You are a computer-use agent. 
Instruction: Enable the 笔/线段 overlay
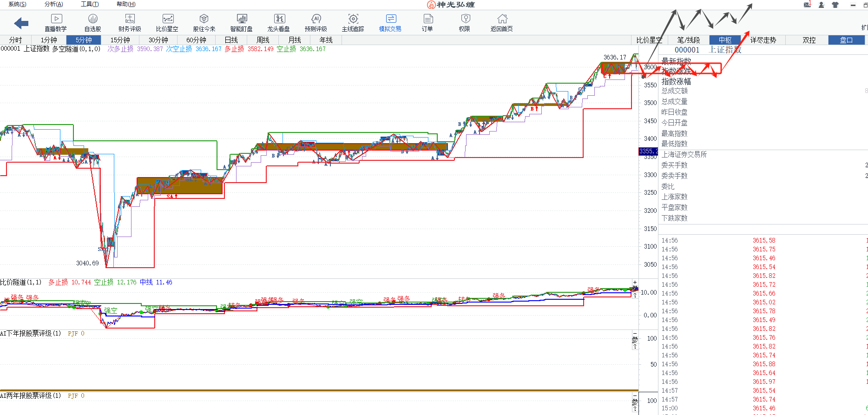pos(688,40)
